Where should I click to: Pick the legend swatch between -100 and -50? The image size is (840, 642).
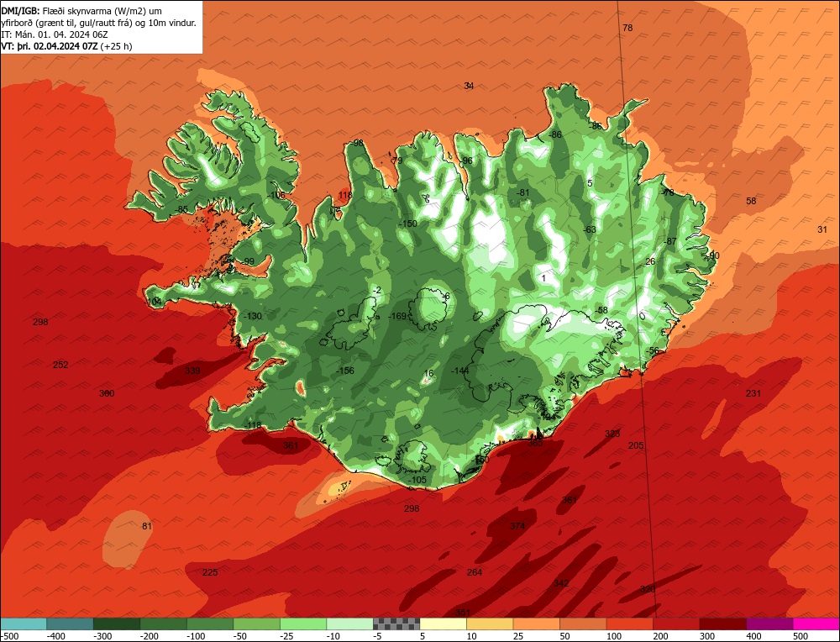tap(210, 624)
